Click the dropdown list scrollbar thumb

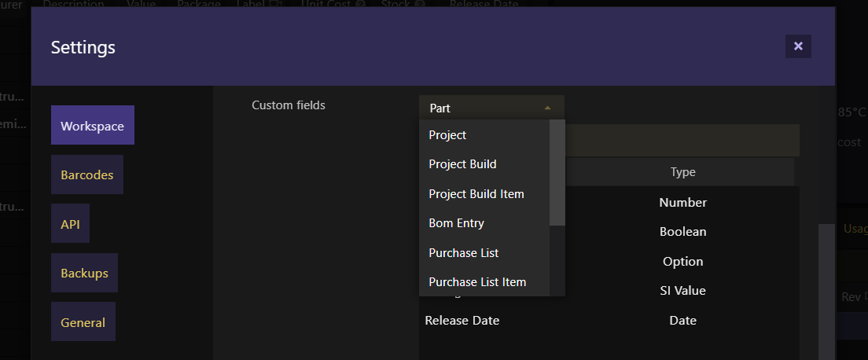(557, 173)
